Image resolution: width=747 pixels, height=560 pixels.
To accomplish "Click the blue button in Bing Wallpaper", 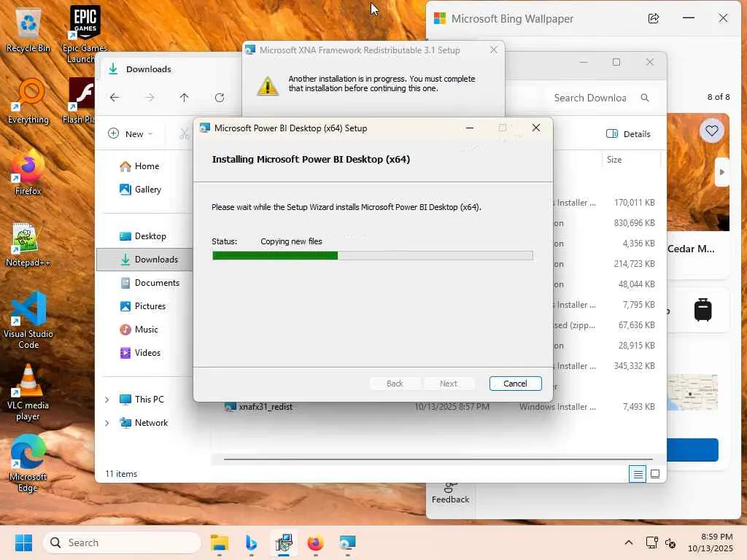I will click(x=692, y=450).
